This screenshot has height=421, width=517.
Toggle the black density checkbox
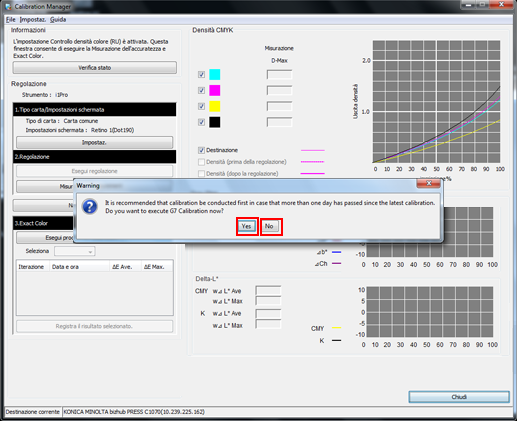pyautogui.click(x=201, y=122)
